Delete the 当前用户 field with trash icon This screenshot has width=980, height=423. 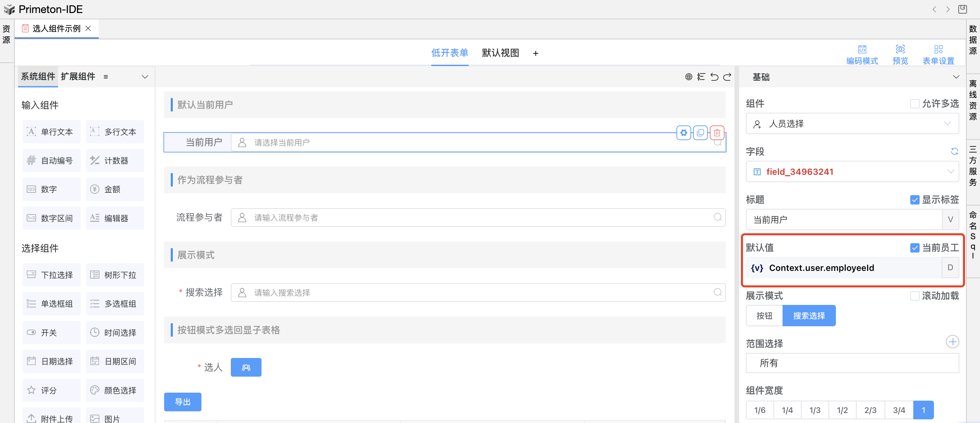pyautogui.click(x=717, y=133)
